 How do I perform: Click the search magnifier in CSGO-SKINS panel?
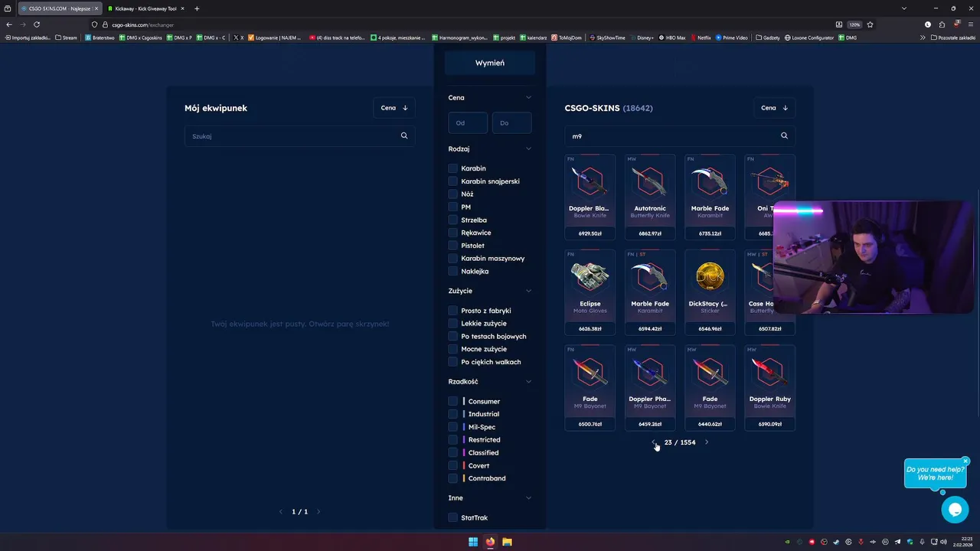[x=784, y=135]
